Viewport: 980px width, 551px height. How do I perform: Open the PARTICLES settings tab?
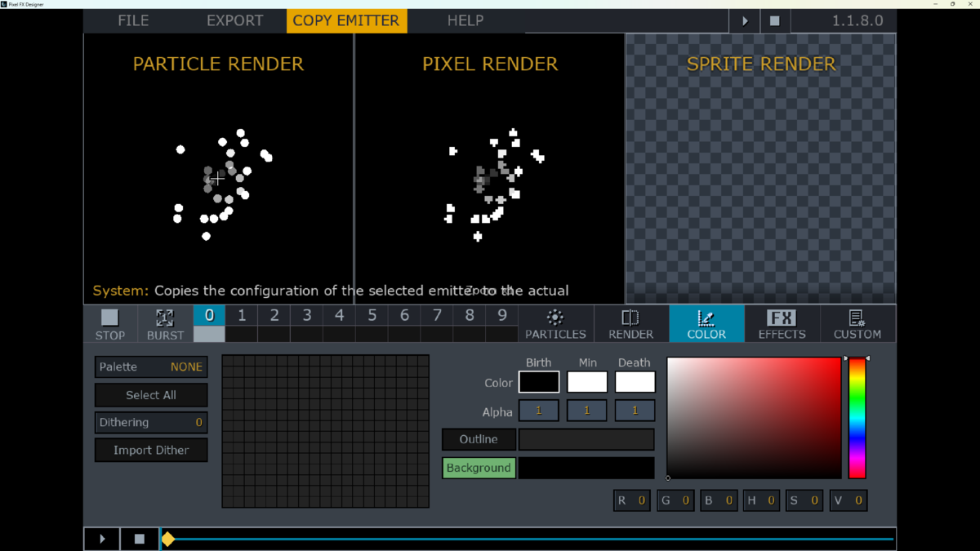[555, 324]
